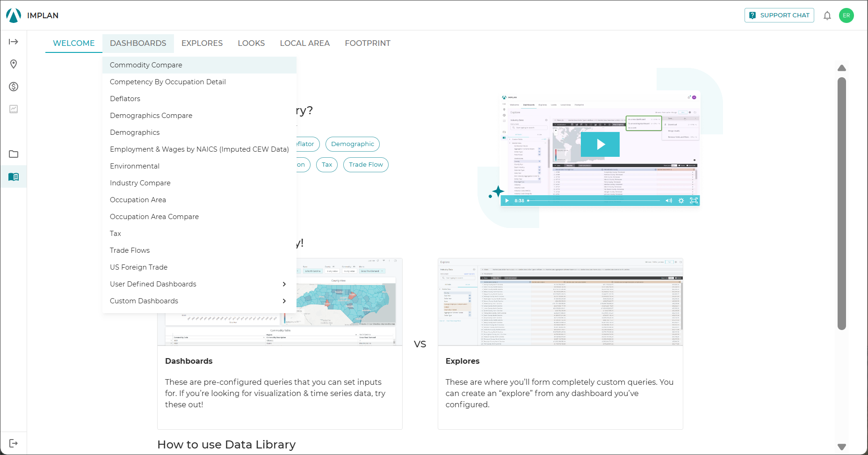Open the Explores tab
Image resolution: width=868 pixels, height=455 pixels.
tap(202, 43)
